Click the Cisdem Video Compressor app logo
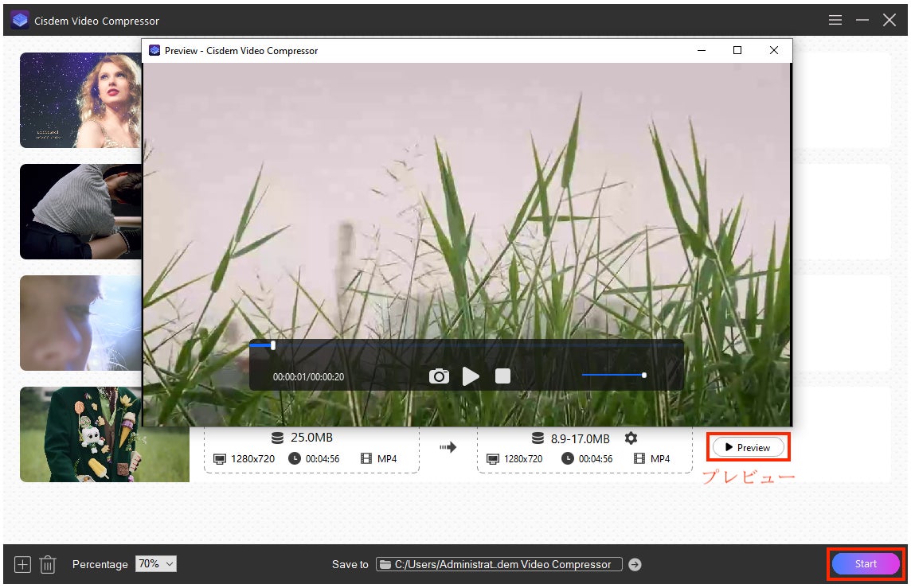 tap(21, 21)
